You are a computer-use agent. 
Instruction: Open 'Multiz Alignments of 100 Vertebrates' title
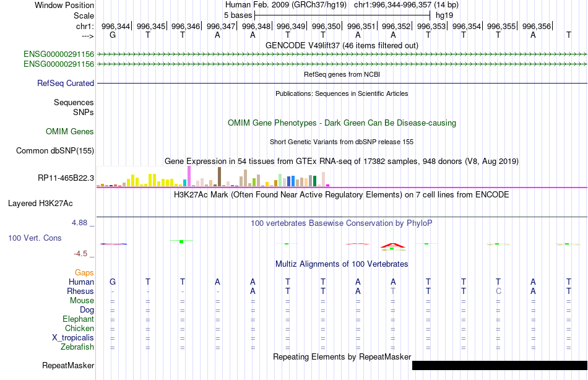342,264
